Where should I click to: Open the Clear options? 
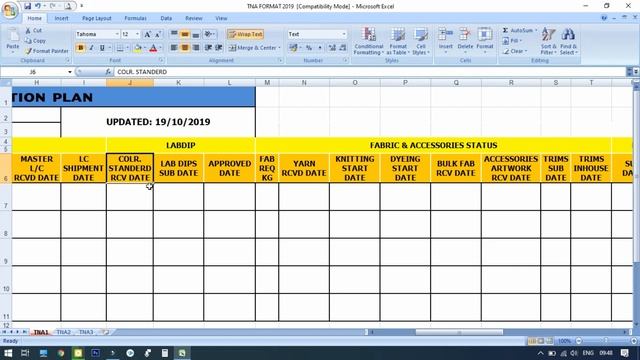515,51
